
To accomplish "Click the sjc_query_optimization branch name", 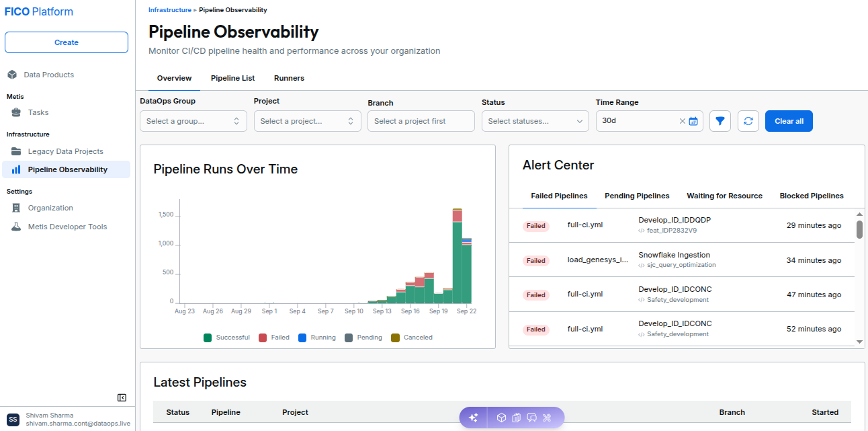I will pos(681,265).
